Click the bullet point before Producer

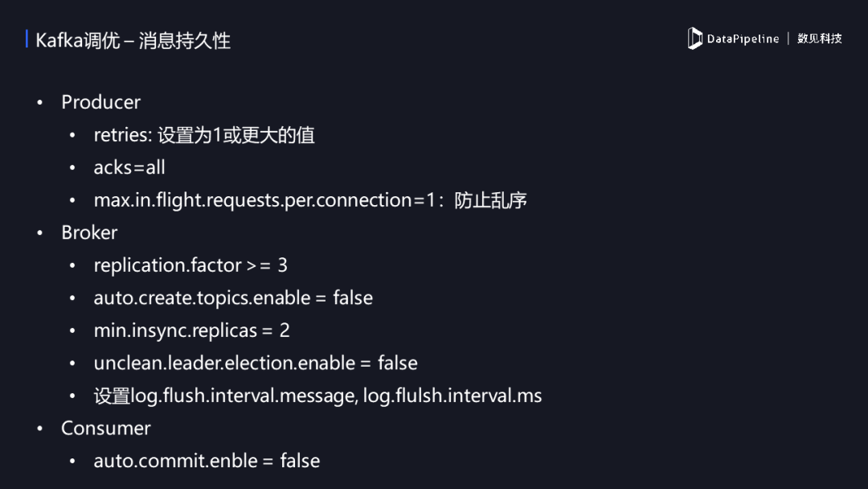pyautogui.click(x=40, y=102)
